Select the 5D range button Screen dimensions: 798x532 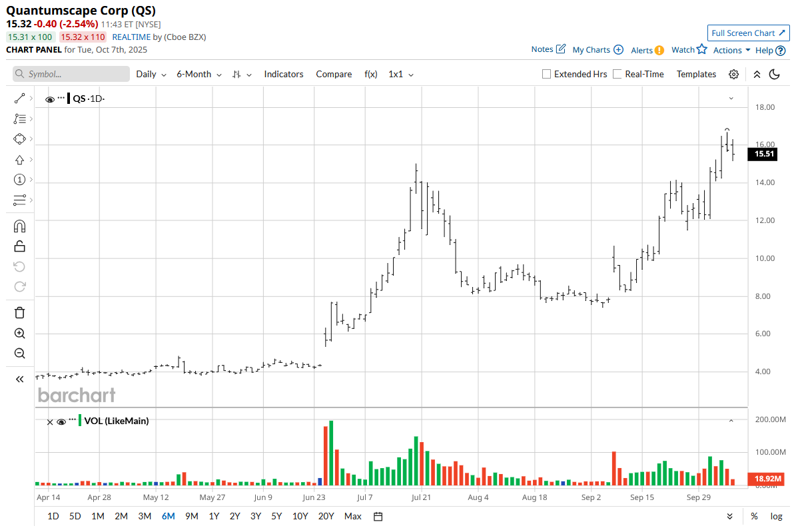click(75, 516)
